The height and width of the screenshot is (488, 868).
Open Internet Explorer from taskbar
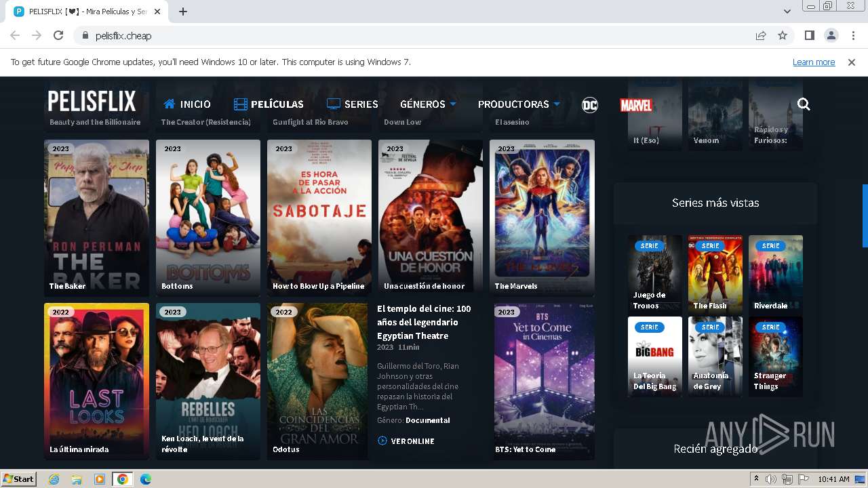[54, 479]
